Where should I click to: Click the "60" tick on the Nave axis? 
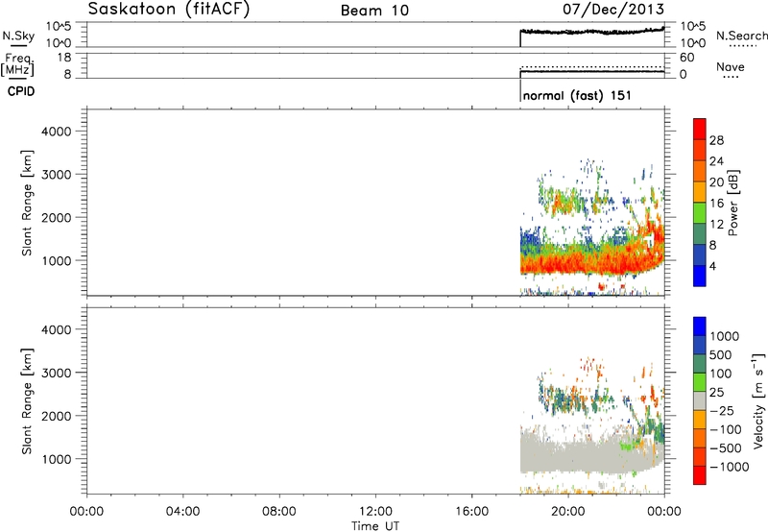686,58
